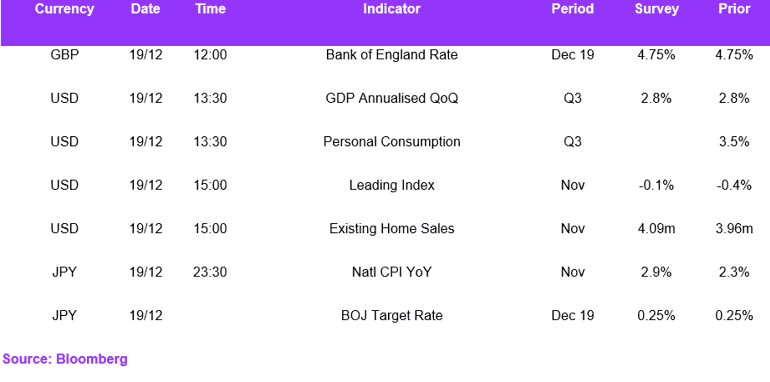Viewport: 770px width, 382px height.
Task: Click the BOJ Target Rate cell
Action: pyautogui.click(x=391, y=315)
